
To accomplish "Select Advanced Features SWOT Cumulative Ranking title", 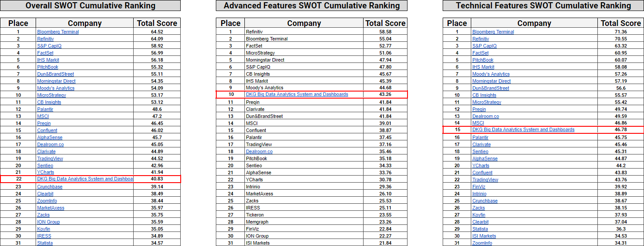I will 312,6.
